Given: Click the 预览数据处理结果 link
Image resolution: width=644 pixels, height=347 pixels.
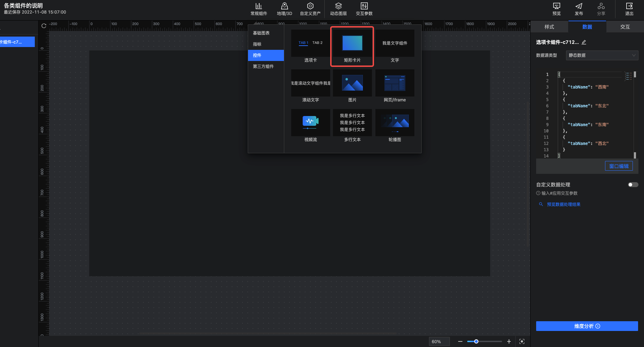Looking at the screenshot, I should pyautogui.click(x=563, y=205).
